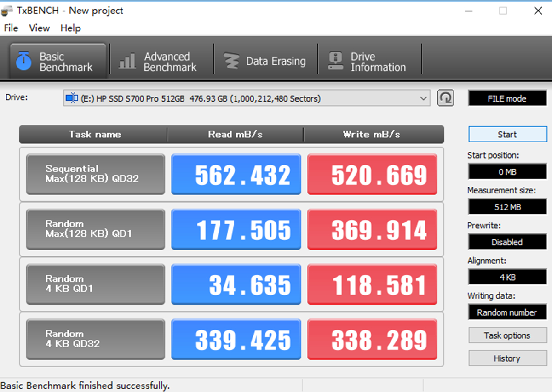Open the File menu
The height and width of the screenshot is (392, 552).
tap(11, 28)
